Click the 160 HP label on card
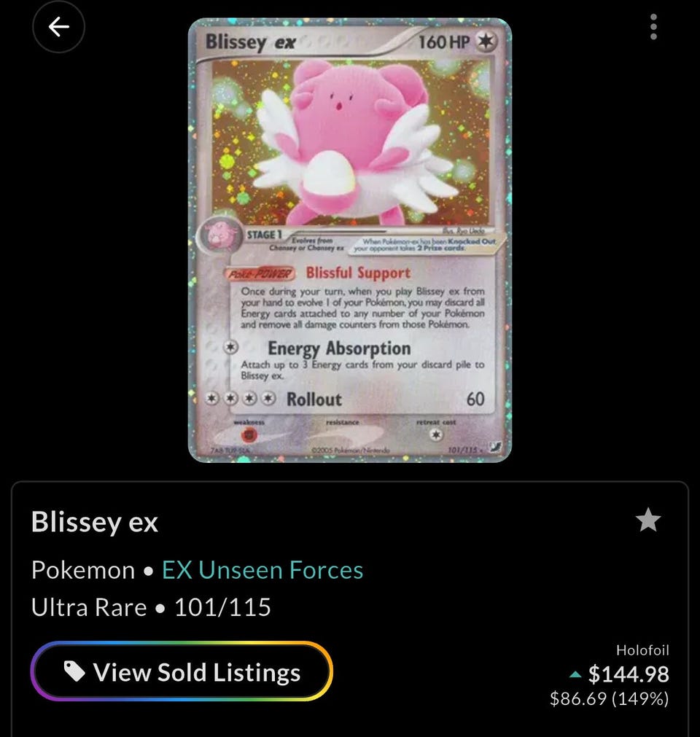The image size is (700, 737). pyautogui.click(x=443, y=42)
